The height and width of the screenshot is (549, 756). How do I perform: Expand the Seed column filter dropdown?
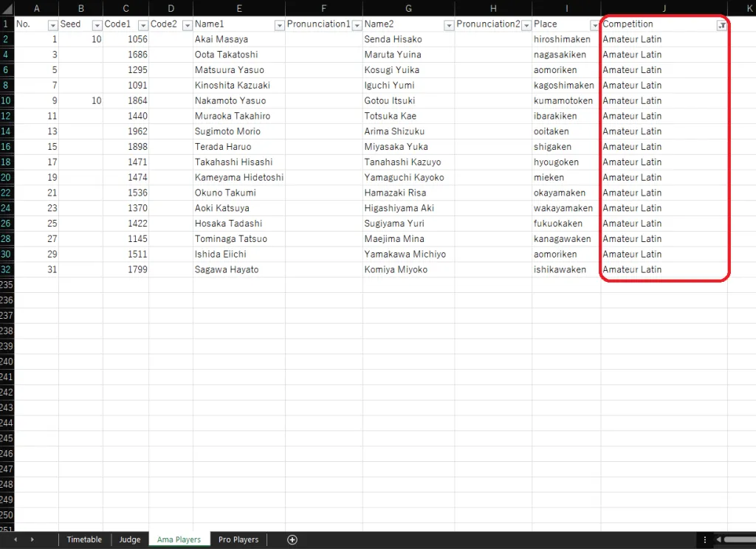tap(97, 25)
